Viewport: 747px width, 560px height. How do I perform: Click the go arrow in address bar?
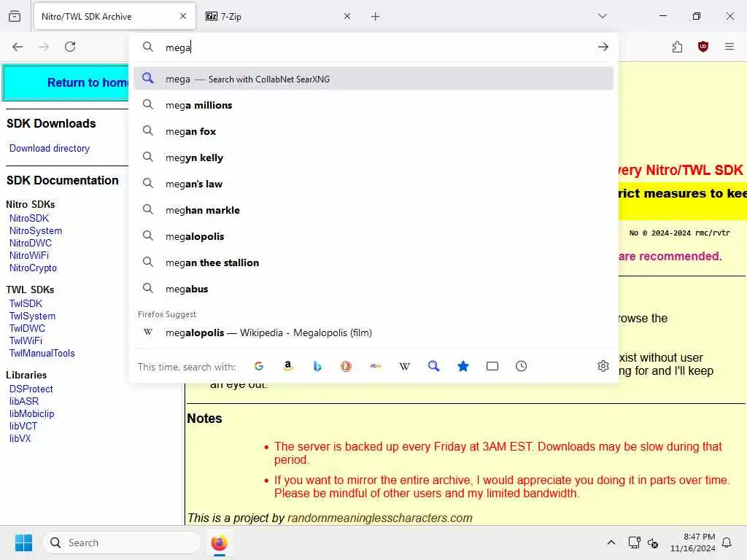(603, 47)
